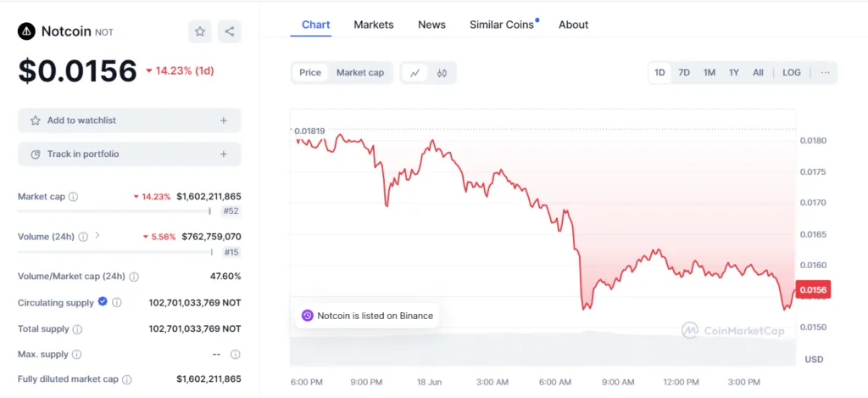The width and height of the screenshot is (868, 398).
Task: Click the Volume (24h) info icon
Action: click(83, 238)
